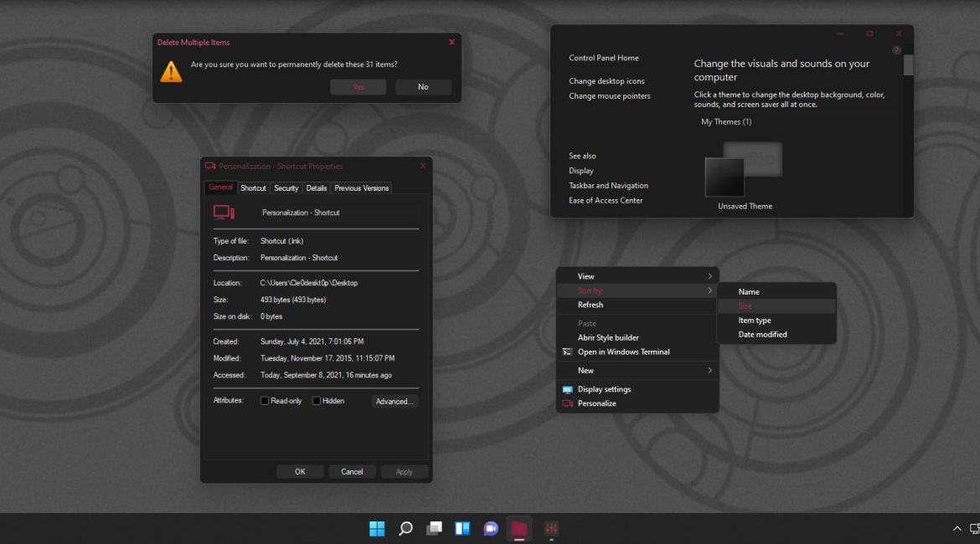Viewport: 980px width, 544px height.
Task: Open Change desktop icons link
Action: pyautogui.click(x=606, y=81)
